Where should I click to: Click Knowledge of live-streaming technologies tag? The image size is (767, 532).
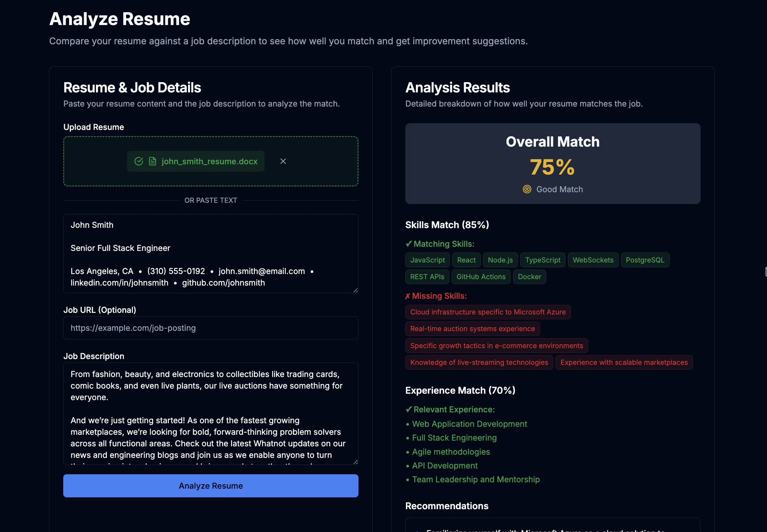(x=479, y=362)
